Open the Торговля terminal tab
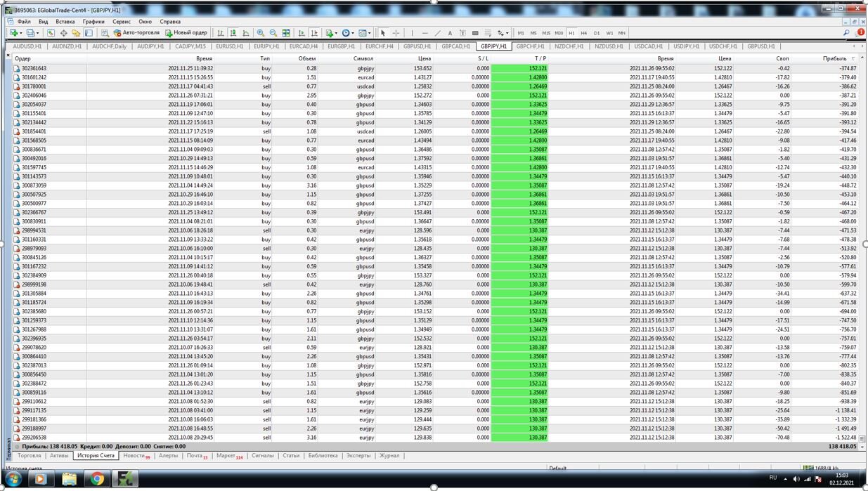 pos(30,456)
